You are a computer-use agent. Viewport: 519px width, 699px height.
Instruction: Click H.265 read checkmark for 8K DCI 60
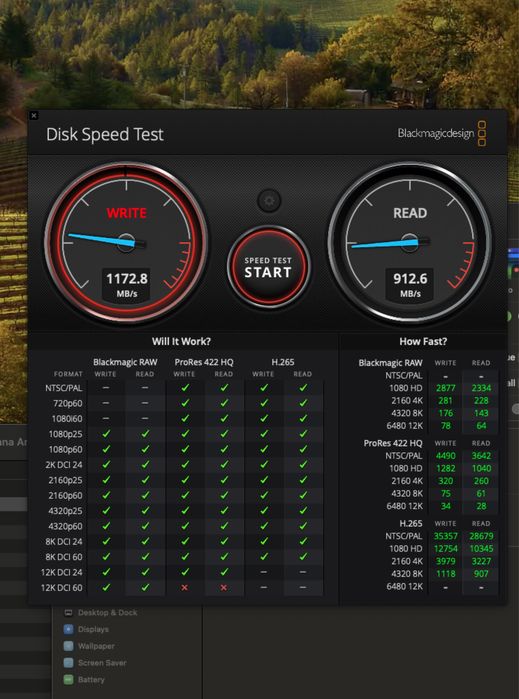[x=303, y=557]
